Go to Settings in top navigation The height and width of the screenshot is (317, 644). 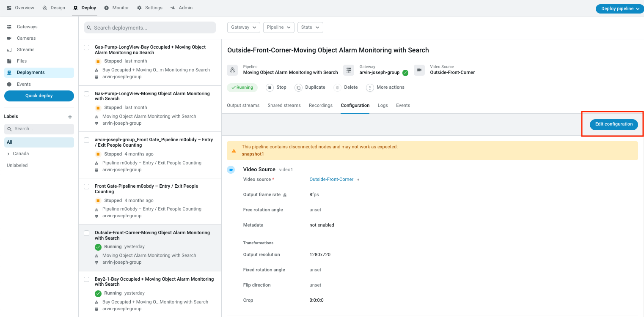click(150, 8)
